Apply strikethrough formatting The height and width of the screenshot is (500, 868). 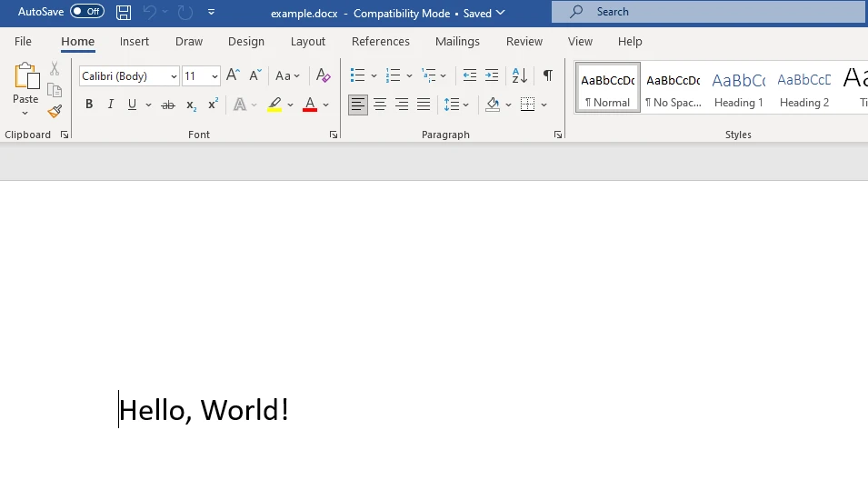click(168, 105)
